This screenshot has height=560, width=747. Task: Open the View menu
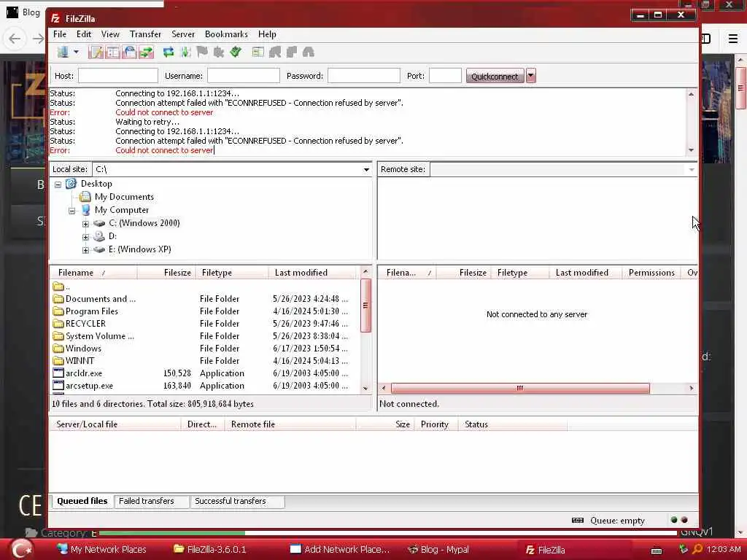[110, 34]
